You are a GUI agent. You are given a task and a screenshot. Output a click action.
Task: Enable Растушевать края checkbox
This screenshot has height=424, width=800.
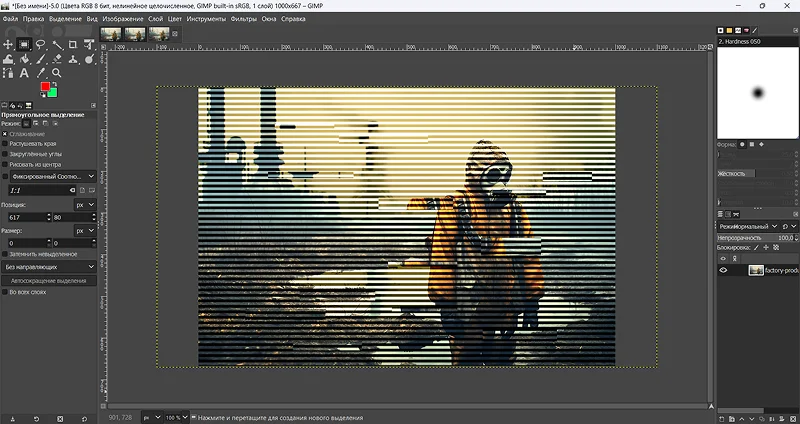5,144
